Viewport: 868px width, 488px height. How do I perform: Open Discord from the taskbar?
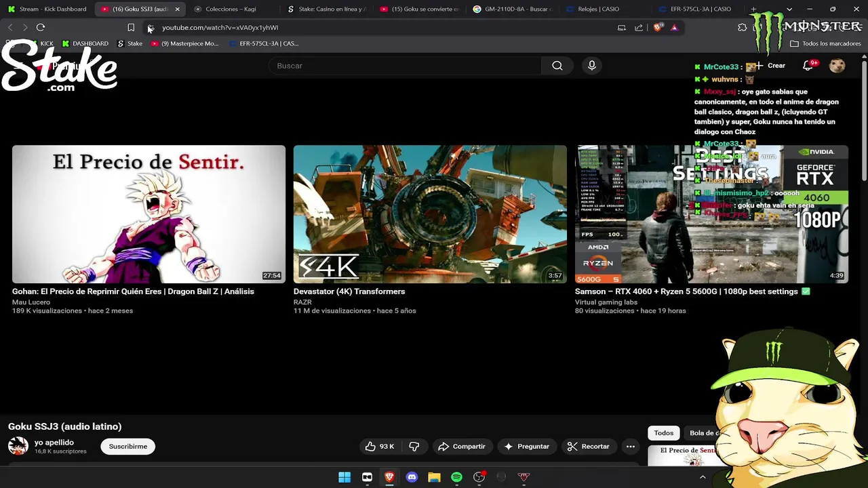[x=412, y=477]
